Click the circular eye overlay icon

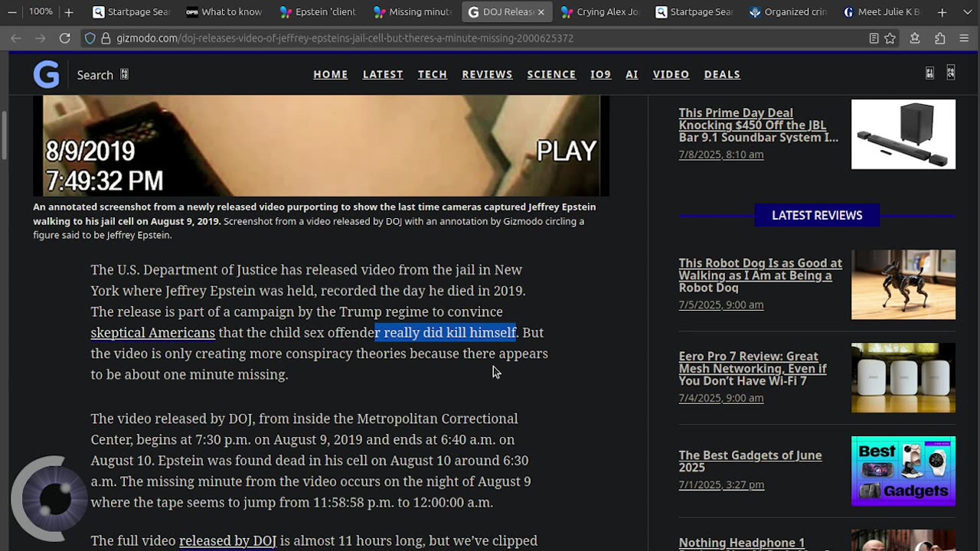(51, 497)
